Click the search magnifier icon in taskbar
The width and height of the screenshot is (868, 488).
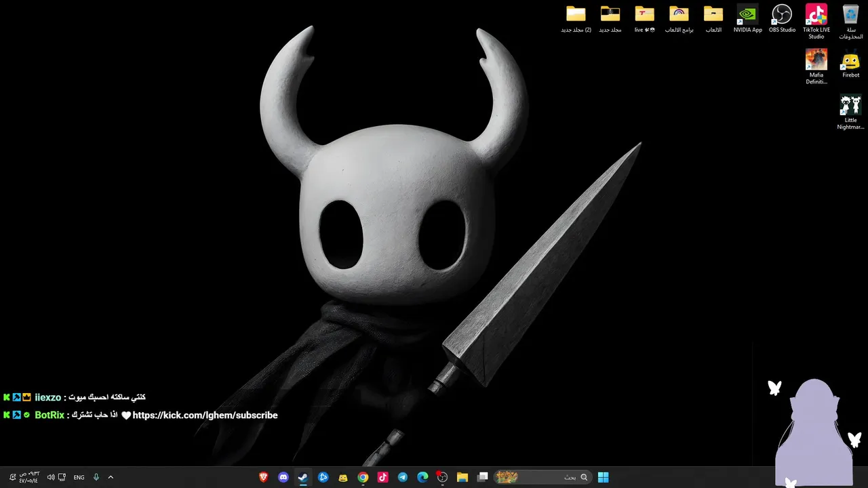(x=584, y=477)
